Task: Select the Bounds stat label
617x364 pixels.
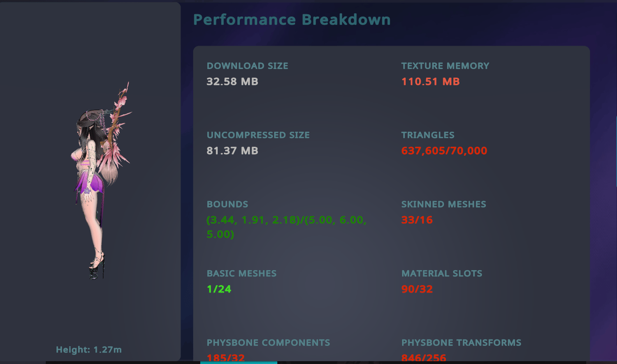Action: point(227,204)
